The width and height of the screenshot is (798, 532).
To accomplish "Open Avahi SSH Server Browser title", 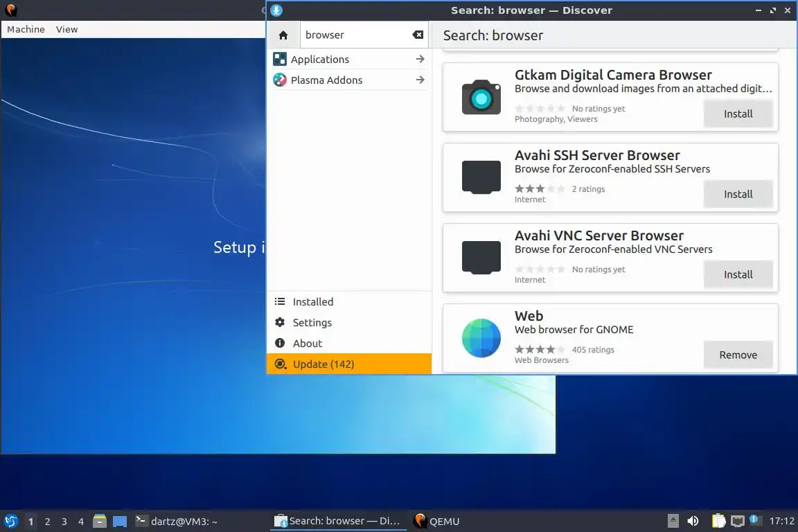I will pyautogui.click(x=597, y=155).
